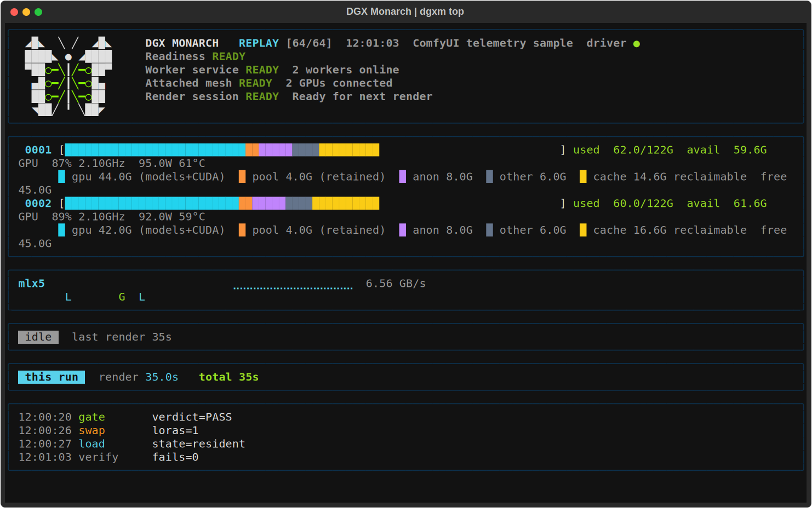Select the purple anon swatch in row 0001
The width and height of the screenshot is (812, 508).
click(403, 177)
